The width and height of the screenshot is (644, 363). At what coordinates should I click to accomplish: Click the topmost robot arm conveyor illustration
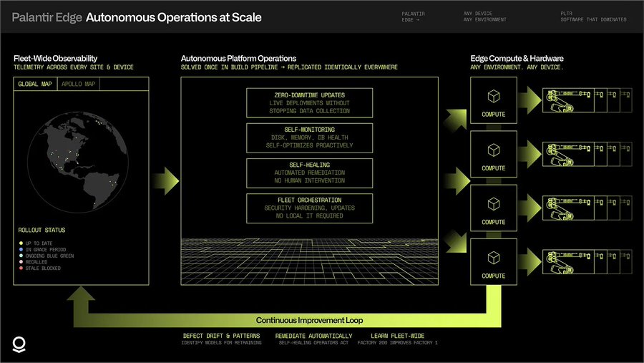pos(587,100)
